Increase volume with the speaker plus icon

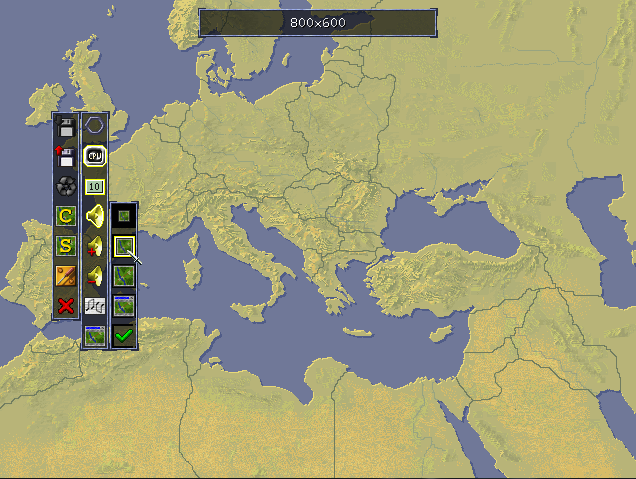coord(95,246)
